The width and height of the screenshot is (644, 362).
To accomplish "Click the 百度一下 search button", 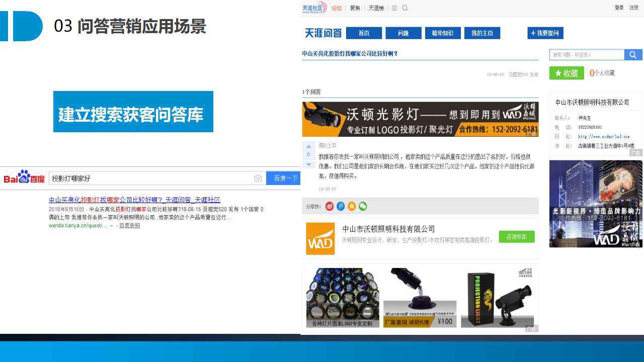I will (283, 178).
